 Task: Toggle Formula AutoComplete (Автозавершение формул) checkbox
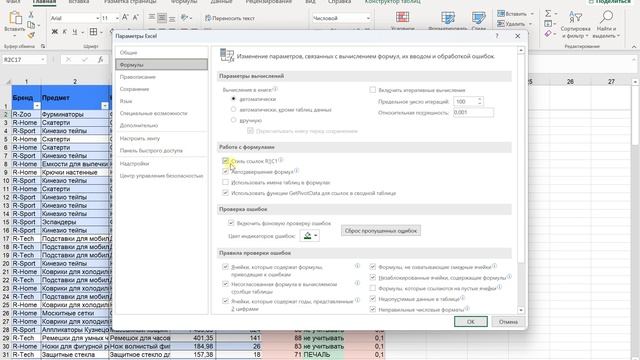[225, 172]
